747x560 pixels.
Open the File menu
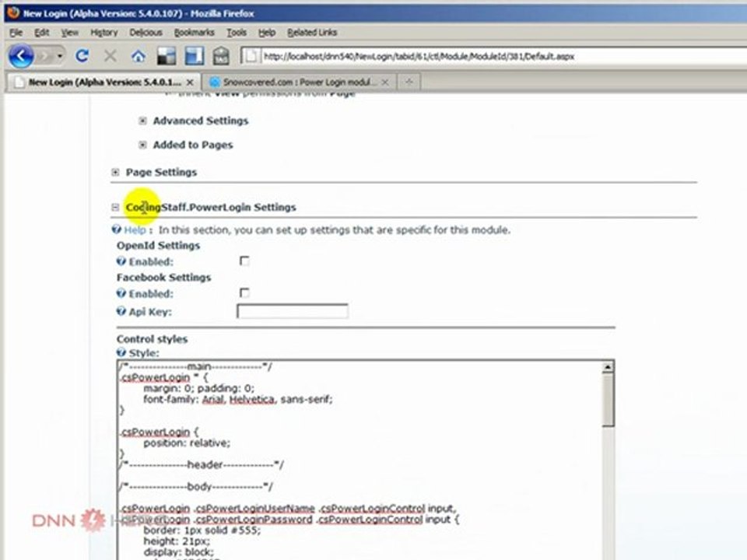[16, 33]
